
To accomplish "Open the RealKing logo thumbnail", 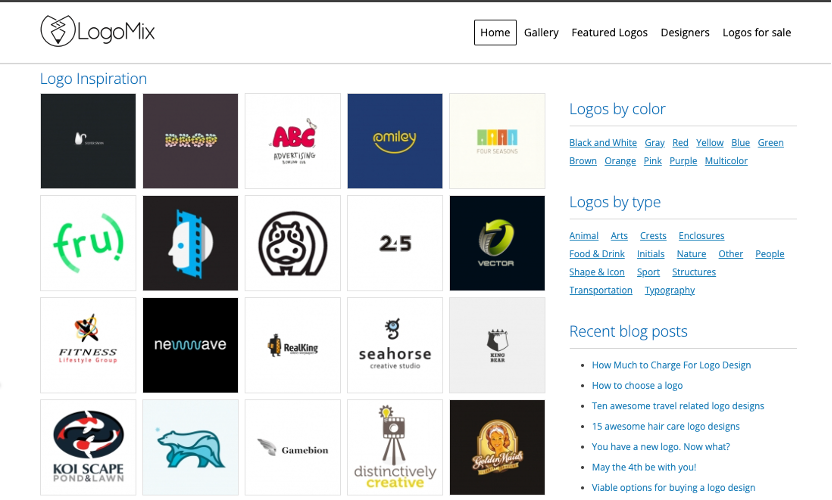I will [293, 345].
